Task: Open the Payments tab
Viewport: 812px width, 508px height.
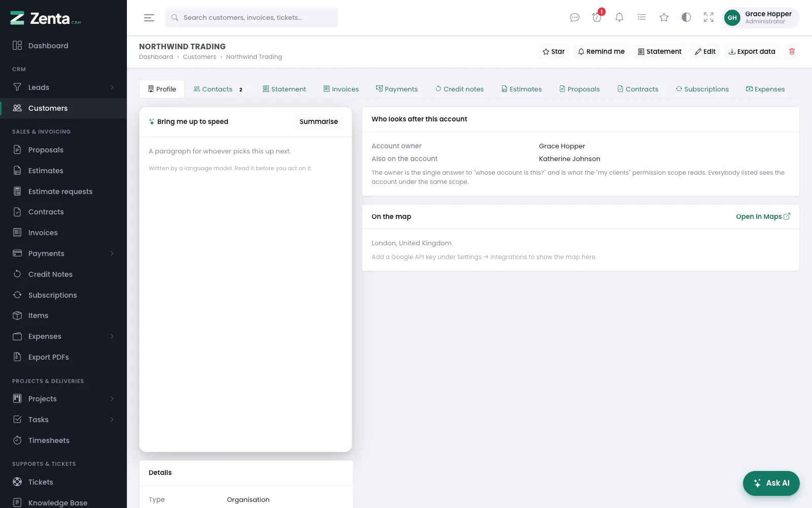Action: pos(396,89)
